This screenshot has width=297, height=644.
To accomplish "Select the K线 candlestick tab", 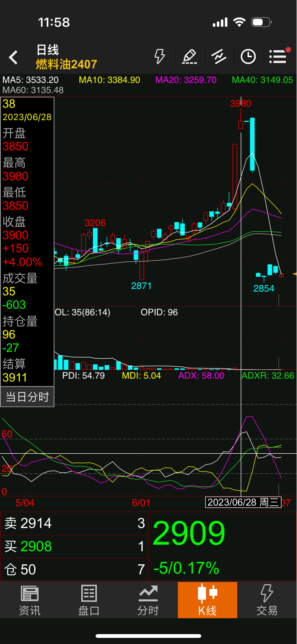I will [x=207, y=600].
